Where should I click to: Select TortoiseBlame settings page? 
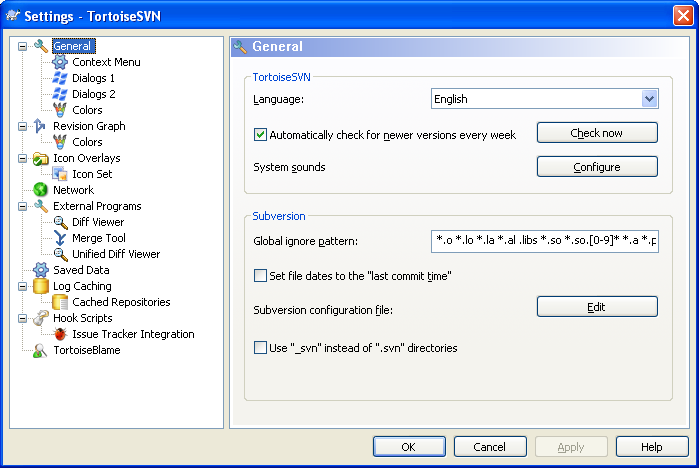(87, 350)
